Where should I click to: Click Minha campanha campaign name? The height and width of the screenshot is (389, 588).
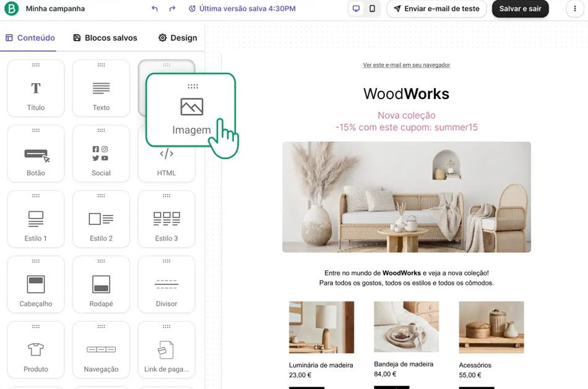pyautogui.click(x=55, y=9)
